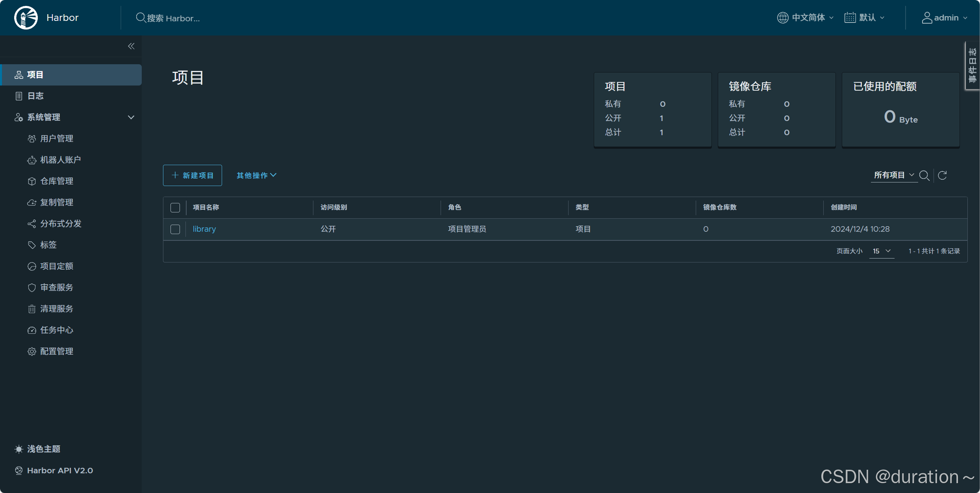Click the Harbor lighthouse logo
The image size is (980, 493).
(x=26, y=18)
